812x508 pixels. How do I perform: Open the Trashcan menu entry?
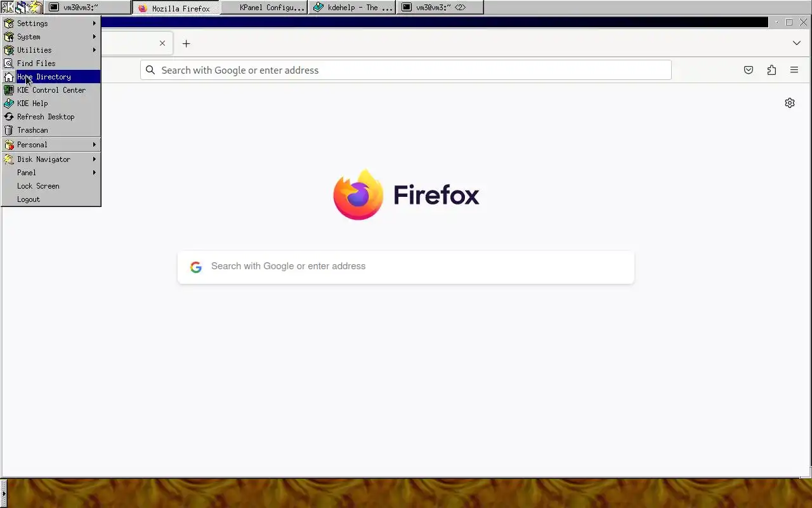tap(51, 130)
